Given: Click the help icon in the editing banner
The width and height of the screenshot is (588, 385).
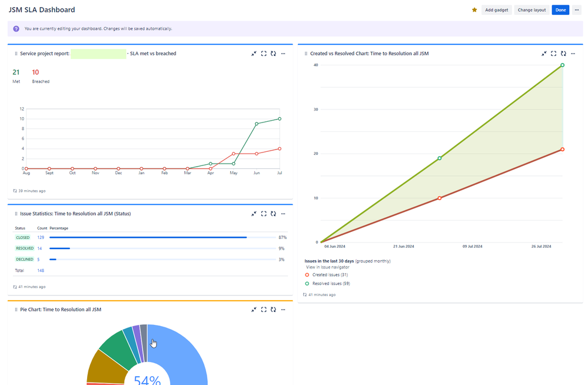Looking at the screenshot, I should (16, 29).
